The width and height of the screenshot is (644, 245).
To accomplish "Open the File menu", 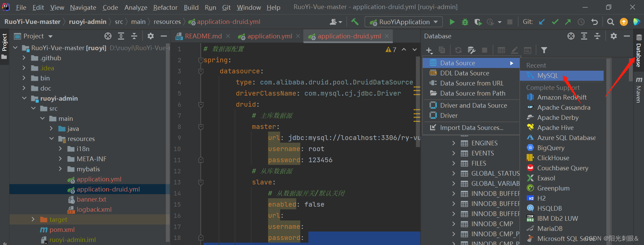I will 21,7.
